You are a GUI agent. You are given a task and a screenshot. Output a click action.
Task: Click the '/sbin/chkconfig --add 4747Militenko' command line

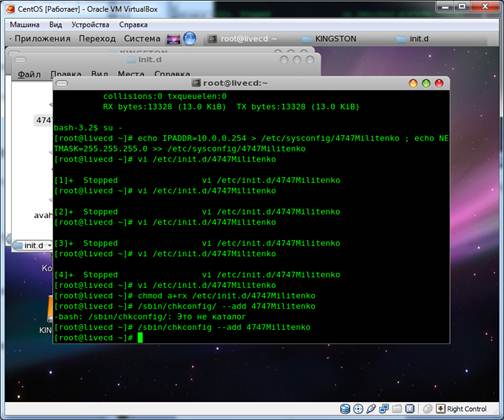tap(182, 327)
